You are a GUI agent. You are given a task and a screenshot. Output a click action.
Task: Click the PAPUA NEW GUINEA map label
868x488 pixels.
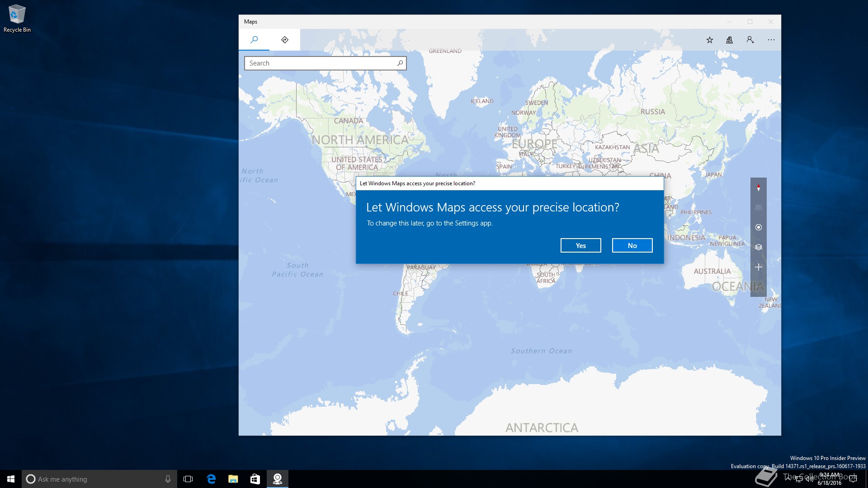pyautogui.click(x=727, y=240)
